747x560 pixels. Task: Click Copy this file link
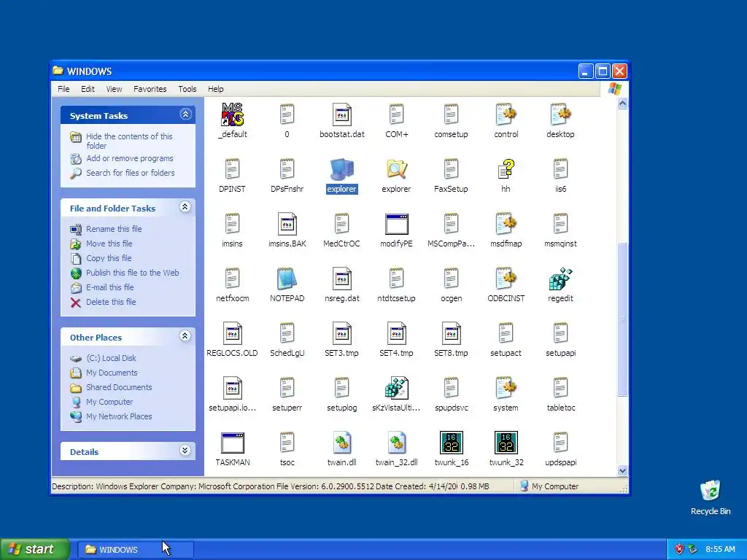(x=109, y=258)
